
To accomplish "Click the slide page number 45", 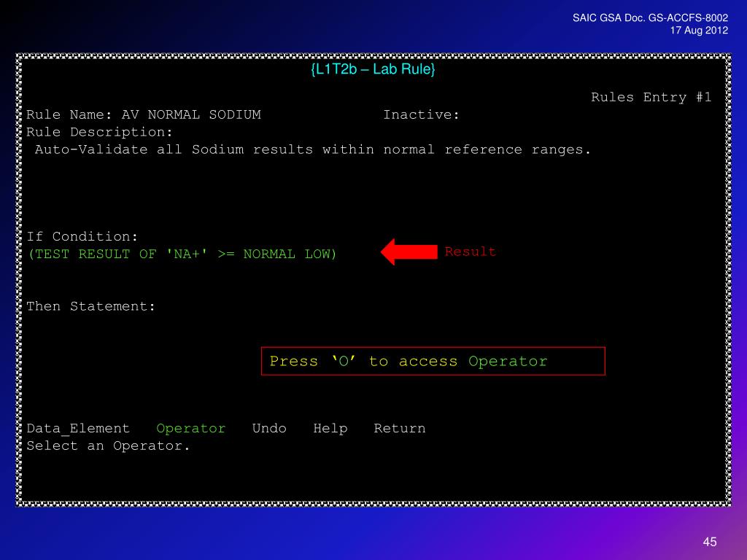I will click(710, 542).
